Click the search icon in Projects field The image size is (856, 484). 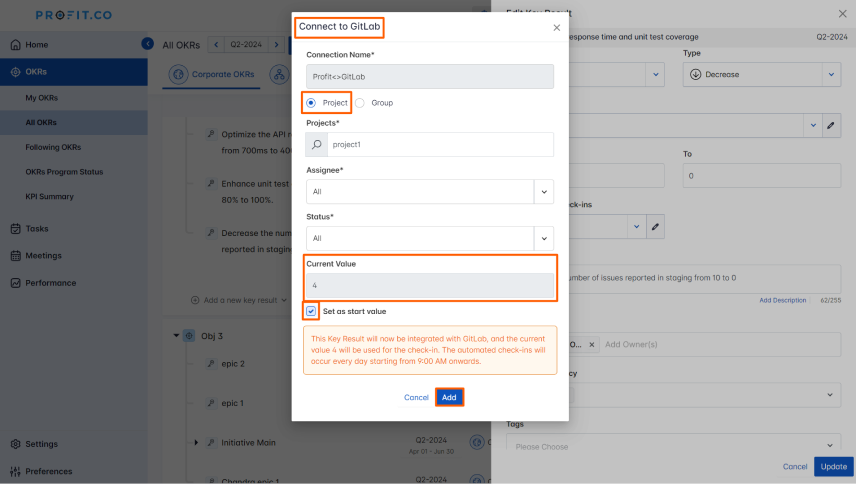(317, 145)
